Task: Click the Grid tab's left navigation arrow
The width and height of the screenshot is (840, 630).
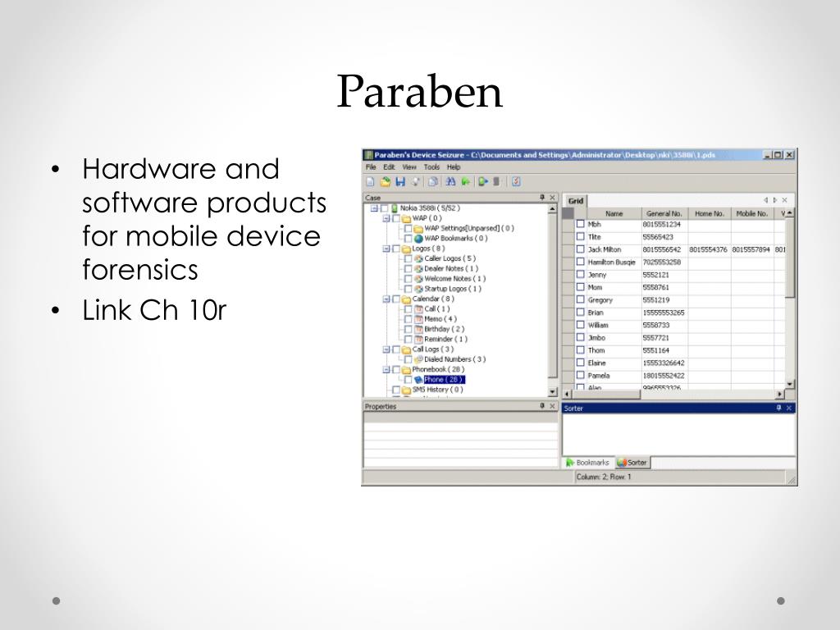Action: (765, 200)
